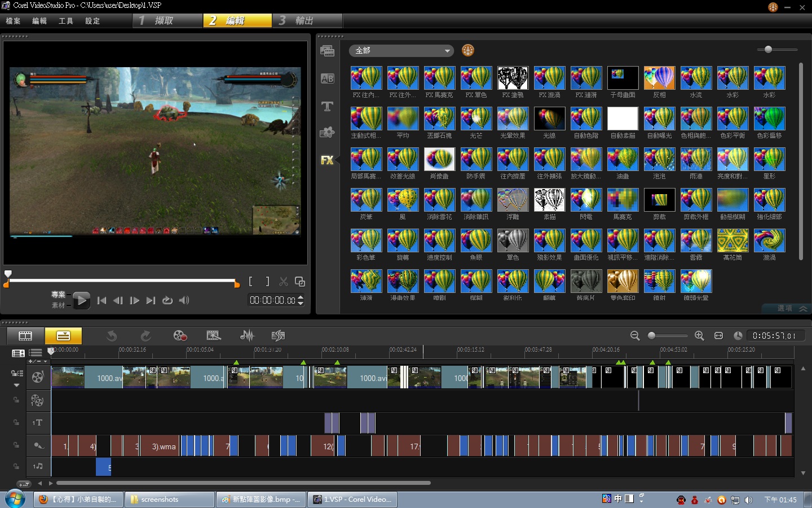Image resolution: width=812 pixels, height=508 pixels.
Task: Open the Track Manager icon
Action: (x=18, y=353)
